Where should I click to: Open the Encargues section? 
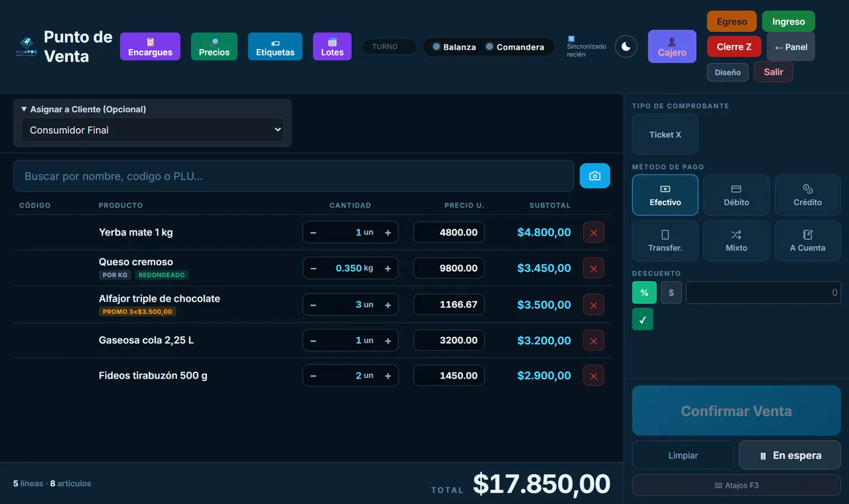[150, 46]
